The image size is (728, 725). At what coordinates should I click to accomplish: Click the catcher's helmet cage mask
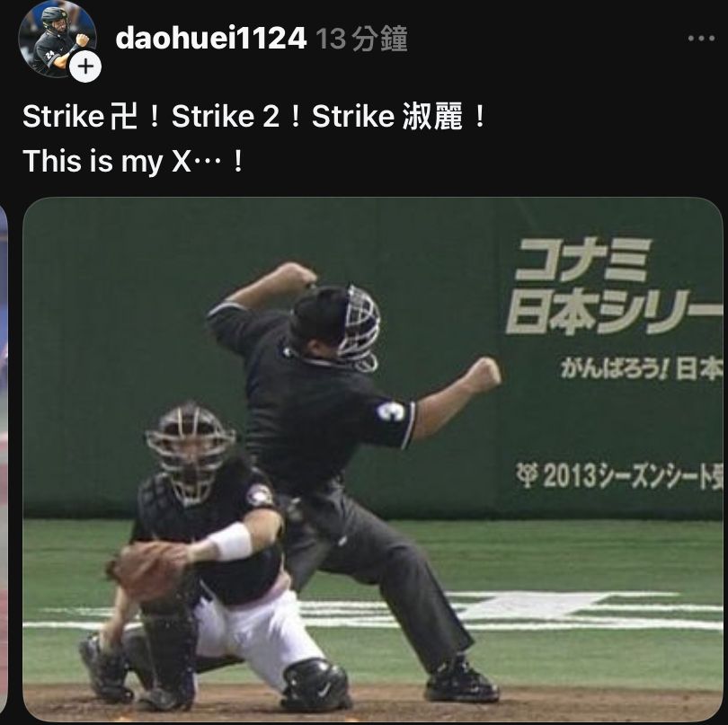click(191, 451)
